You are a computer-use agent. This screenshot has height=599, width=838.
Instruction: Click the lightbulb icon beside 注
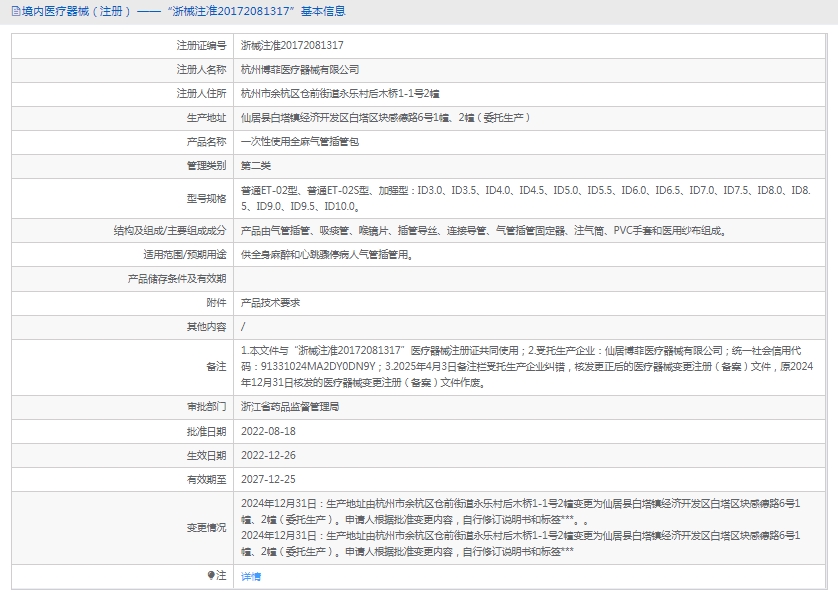(211, 576)
